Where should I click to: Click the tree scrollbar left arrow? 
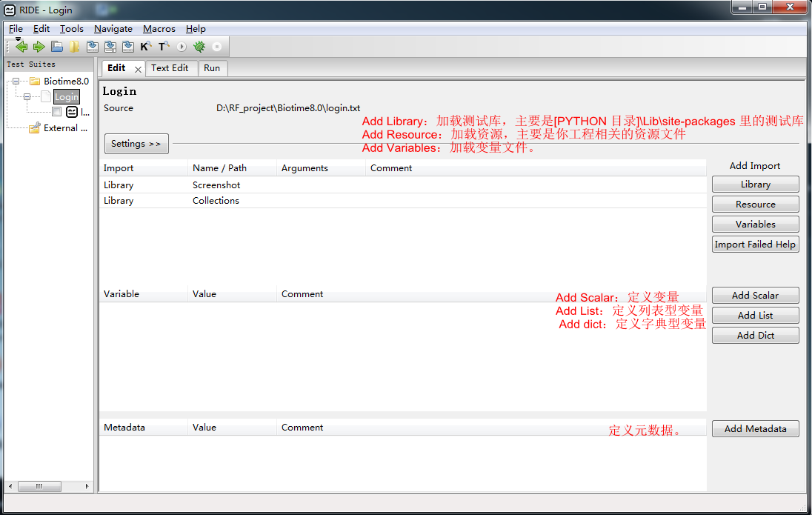click(10, 487)
